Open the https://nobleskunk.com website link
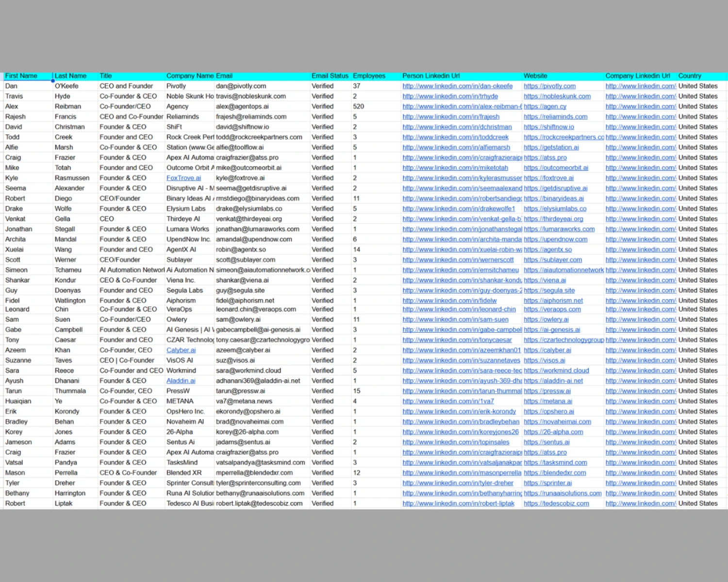728x582 pixels. 557,97
